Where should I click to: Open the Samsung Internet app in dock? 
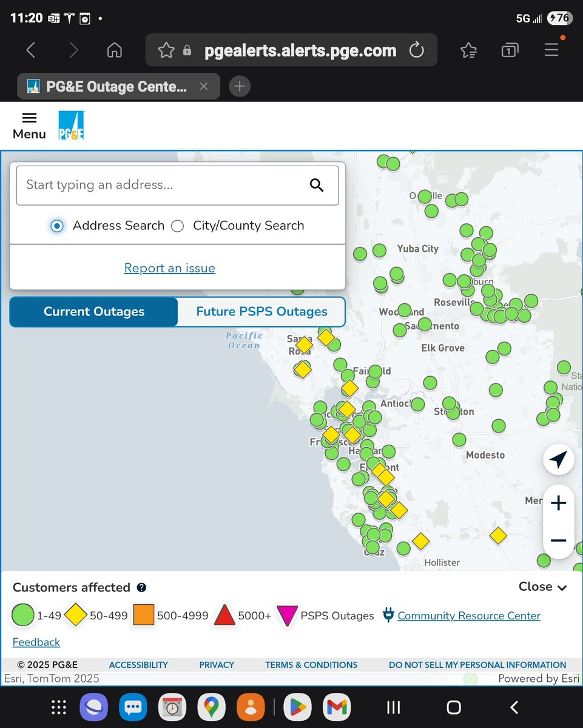point(93,707)
